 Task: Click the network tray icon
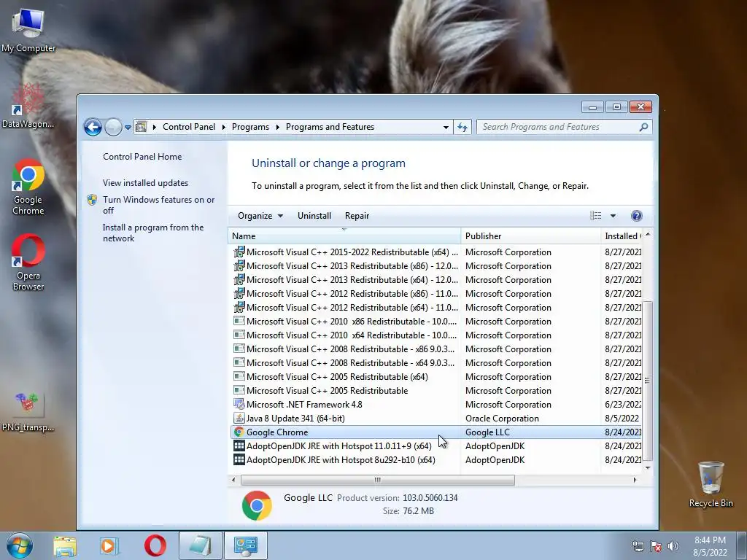[638, 546]
